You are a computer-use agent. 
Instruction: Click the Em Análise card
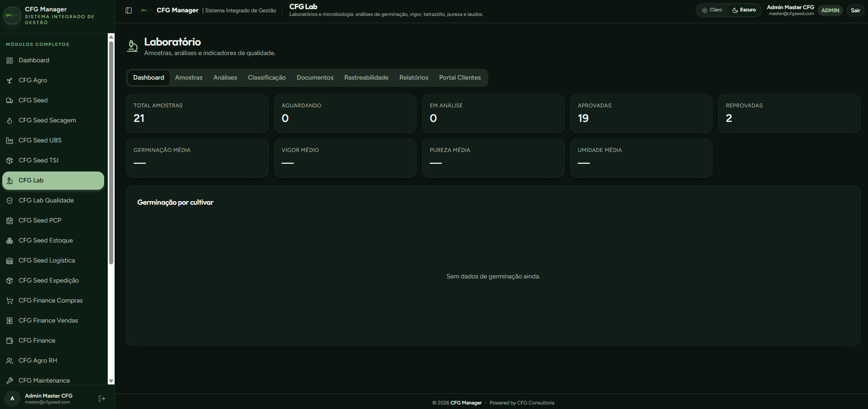(x=493, y=114)
